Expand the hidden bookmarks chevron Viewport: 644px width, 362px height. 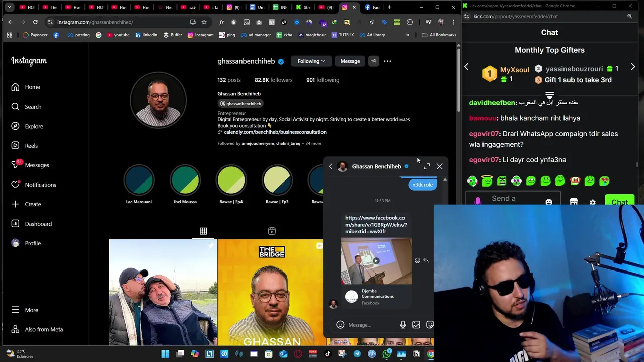point(408,35)
